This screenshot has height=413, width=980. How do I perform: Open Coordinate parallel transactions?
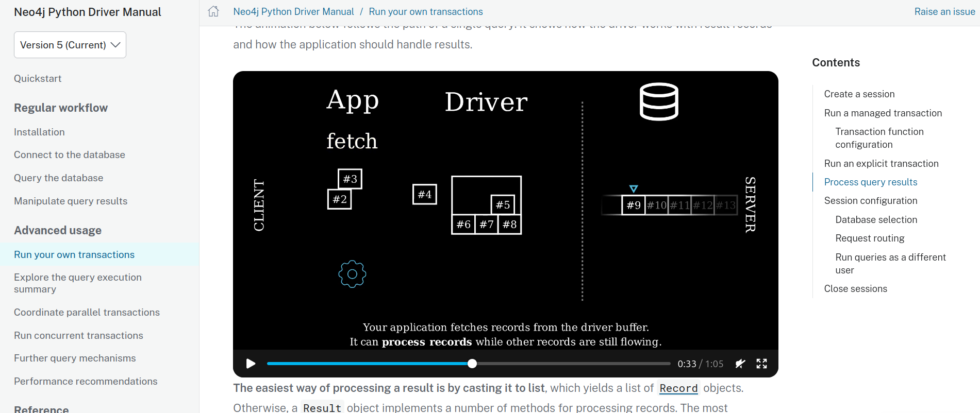coord(87,312)
